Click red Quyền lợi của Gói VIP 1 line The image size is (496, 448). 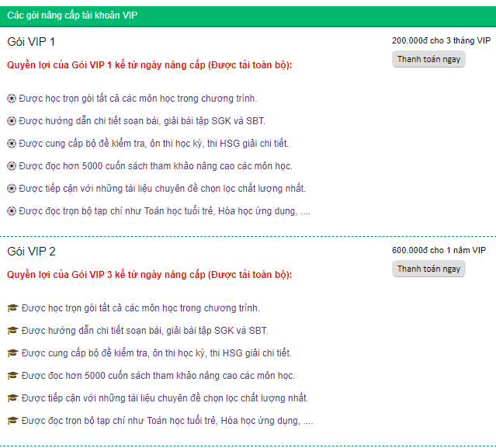click(149, 65)
